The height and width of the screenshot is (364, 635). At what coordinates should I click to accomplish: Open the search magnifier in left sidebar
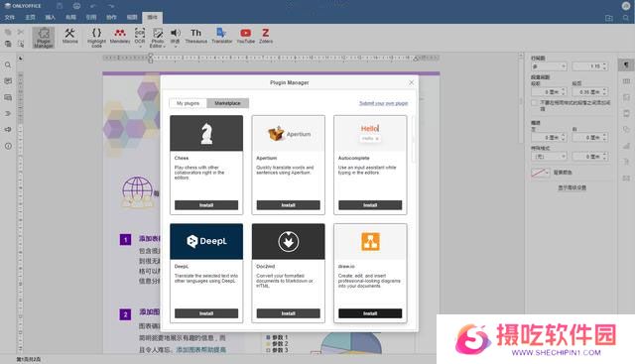click(x=8, y=64)
